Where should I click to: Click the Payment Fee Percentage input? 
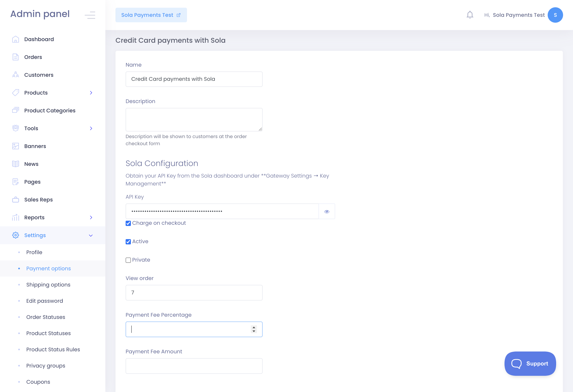point(194,329)
